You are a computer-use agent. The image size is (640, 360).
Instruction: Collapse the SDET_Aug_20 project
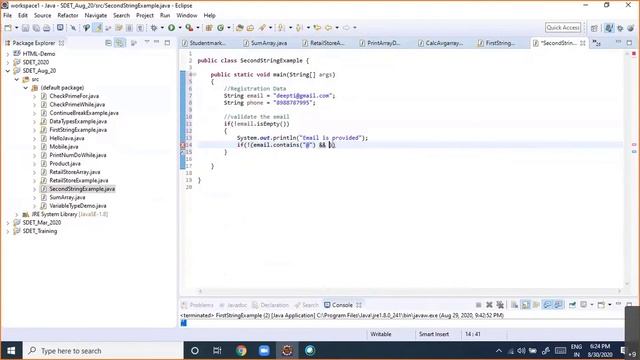8,71
